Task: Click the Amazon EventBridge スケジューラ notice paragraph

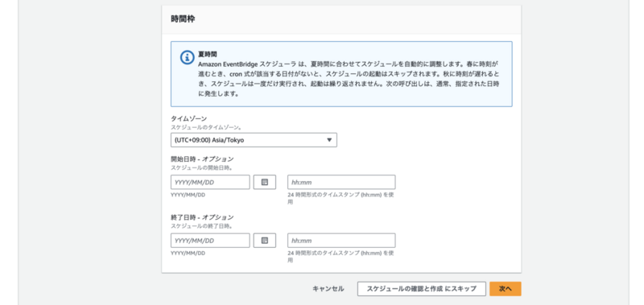Action: [349, 79]
